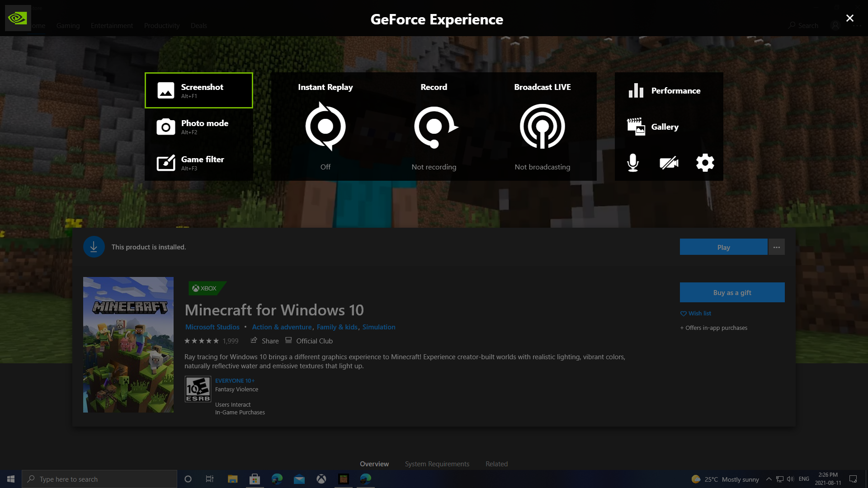Click the Buy as a gift button

732,292
